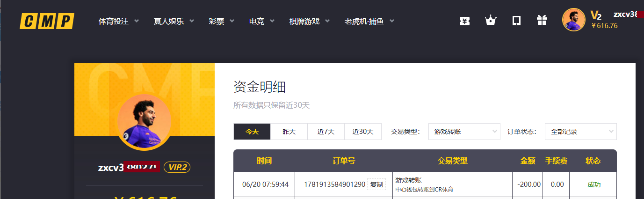
Task: Open 订单状态 dropdown showing 全部记录
Action: pyautogui.click(x=581, y=132)
